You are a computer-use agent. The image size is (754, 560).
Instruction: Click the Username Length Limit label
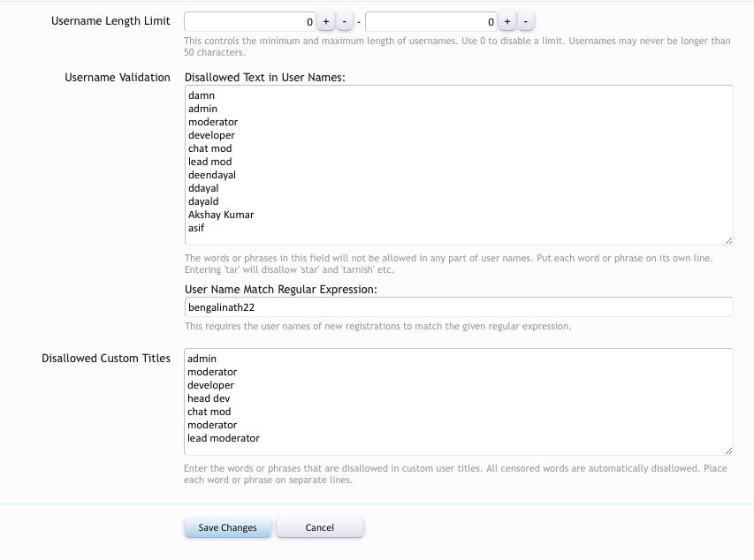(110, 21)
